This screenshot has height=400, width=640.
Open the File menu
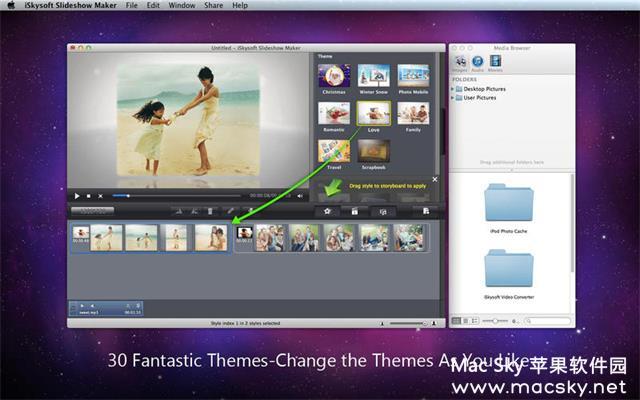131,5
